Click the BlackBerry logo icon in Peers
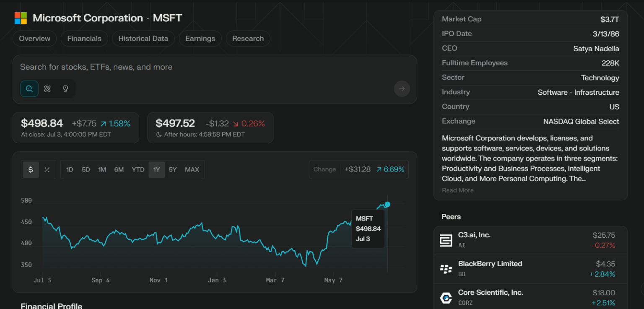Viewport: 644px width, 309px height. [x=446, y=269]
